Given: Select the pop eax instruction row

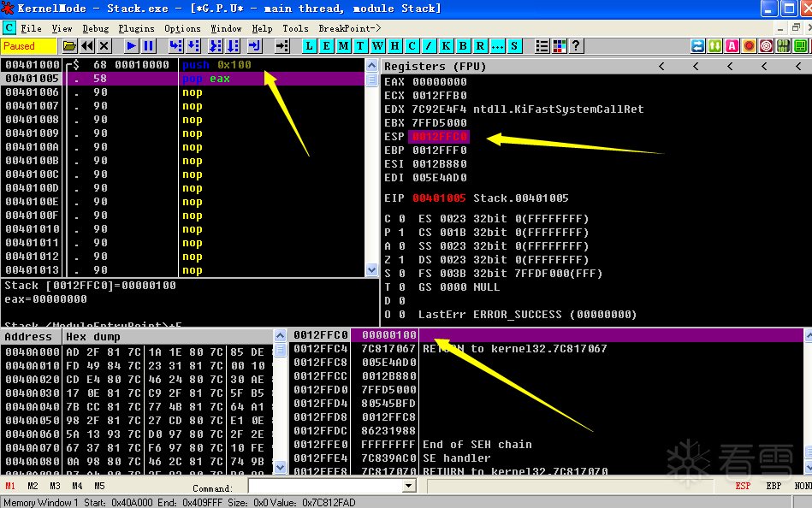Looking at the screenshot, I should click(184, 79).
